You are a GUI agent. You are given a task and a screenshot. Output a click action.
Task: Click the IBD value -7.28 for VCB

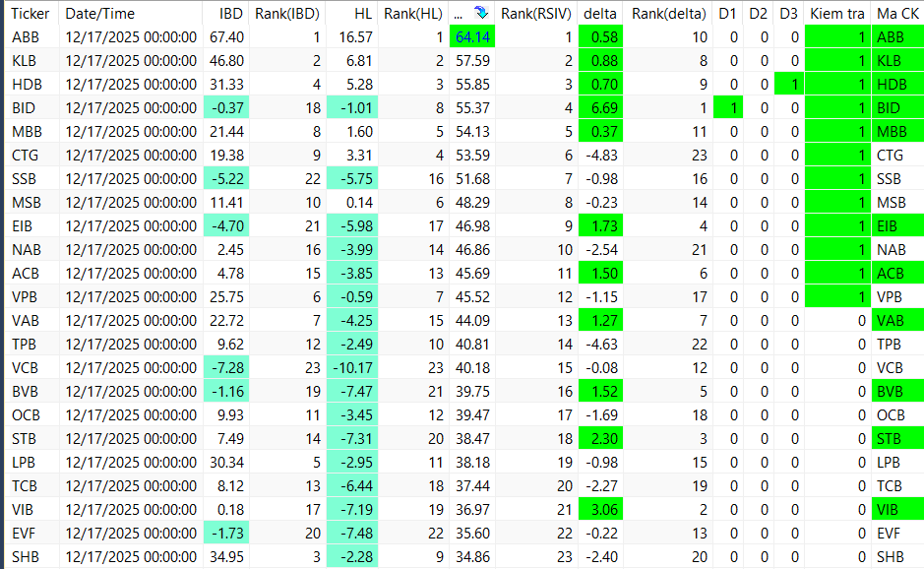pyautogui.click(x=226, y=367)
